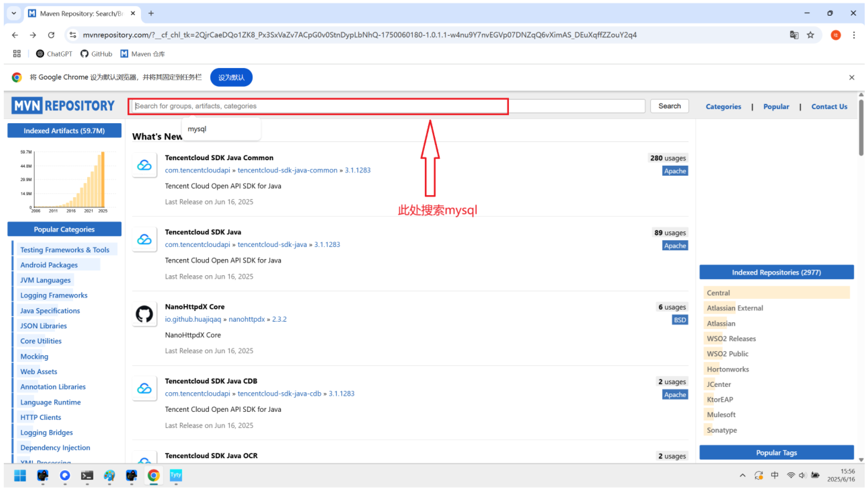The width and height of the screenshot is (868, 494).
Task: Click the Indexed Artifacts (59.7M) header
Action: [x=64, y=131]
